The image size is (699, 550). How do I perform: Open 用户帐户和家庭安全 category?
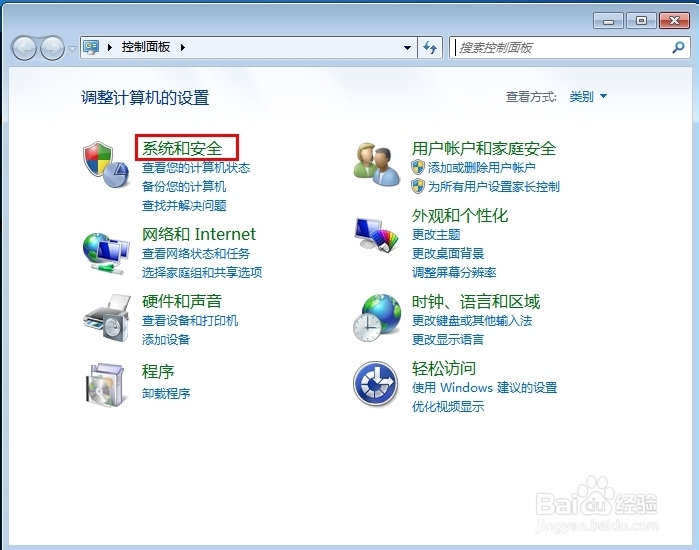(484, 148)
